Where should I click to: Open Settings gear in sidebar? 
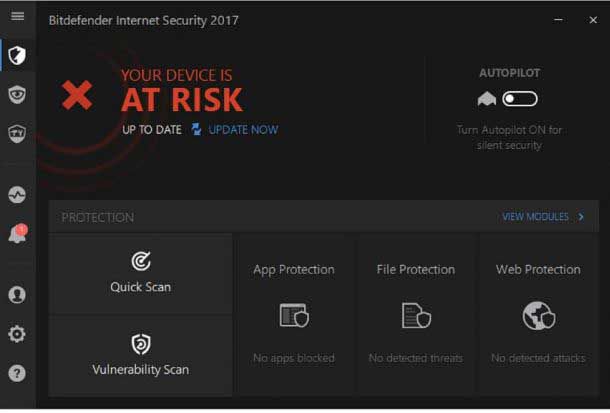click(x=17, y=334)
